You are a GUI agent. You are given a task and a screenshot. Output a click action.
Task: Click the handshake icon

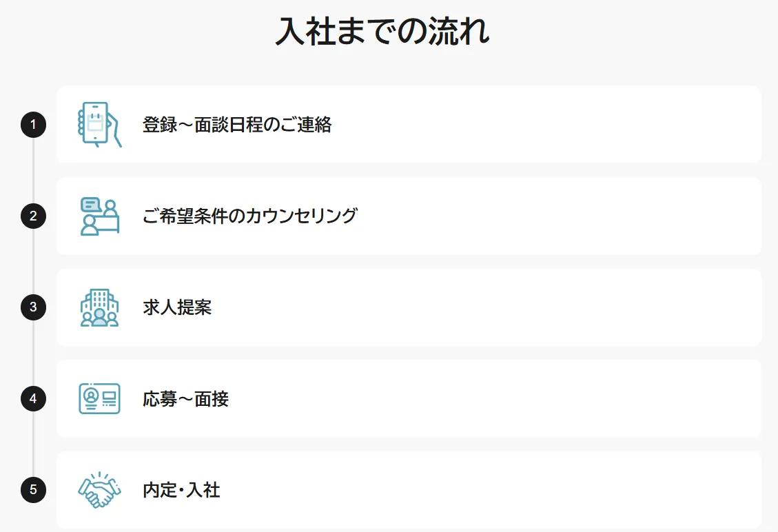99,490
